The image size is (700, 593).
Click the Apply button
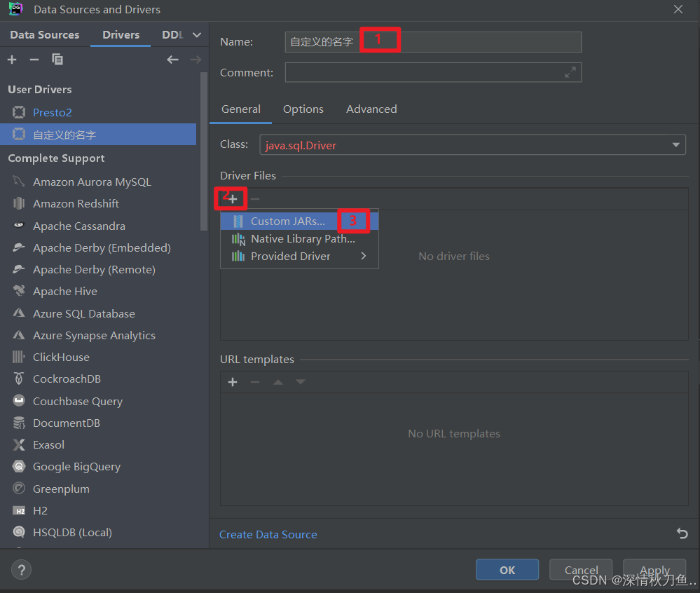pos(654,570)
